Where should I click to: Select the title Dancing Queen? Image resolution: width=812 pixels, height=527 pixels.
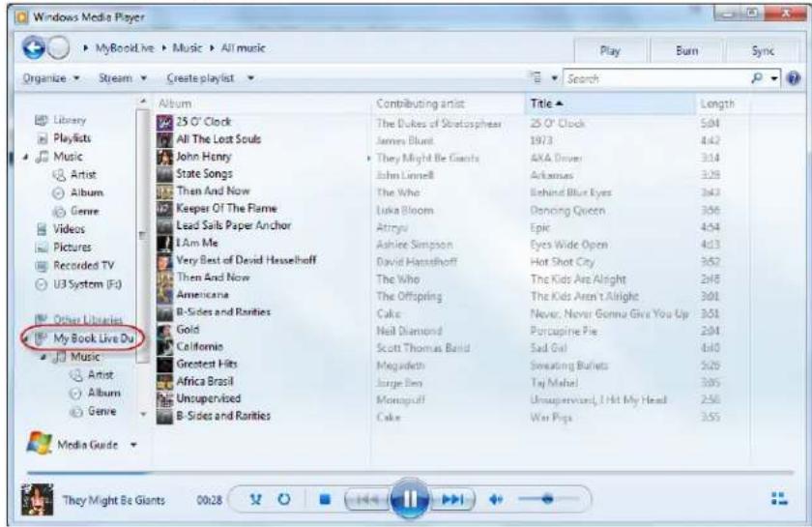point(567,211)
